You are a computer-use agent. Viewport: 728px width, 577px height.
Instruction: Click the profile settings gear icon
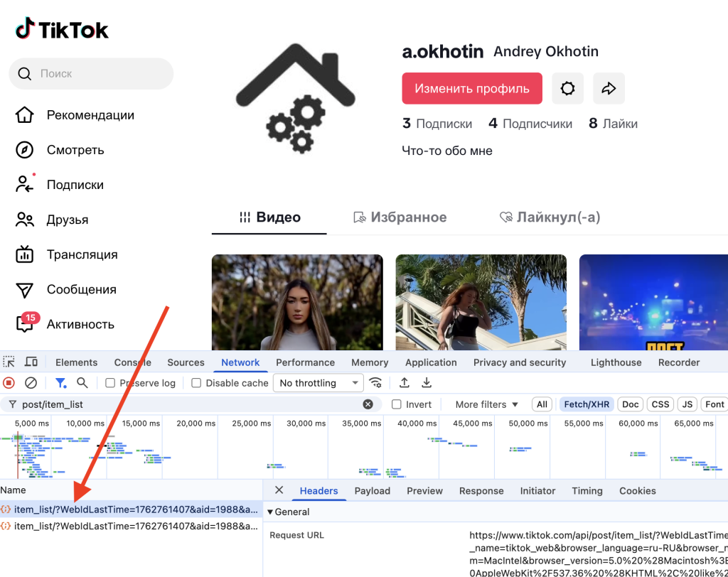pyautogui.click(x=567, y=89)
